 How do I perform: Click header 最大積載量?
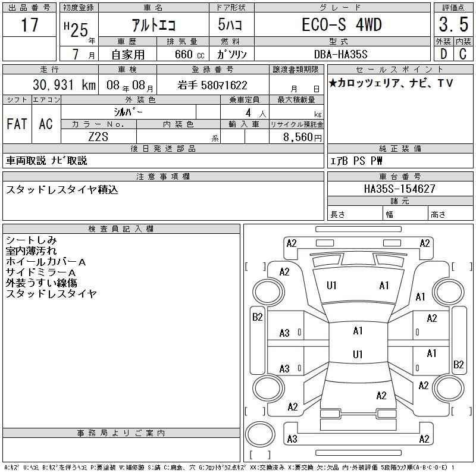296,99
